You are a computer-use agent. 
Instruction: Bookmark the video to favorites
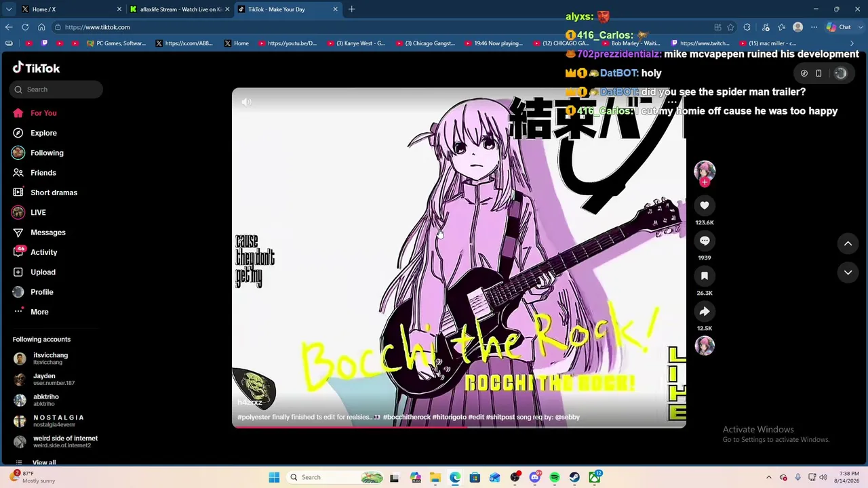click(x=705, y=276)
